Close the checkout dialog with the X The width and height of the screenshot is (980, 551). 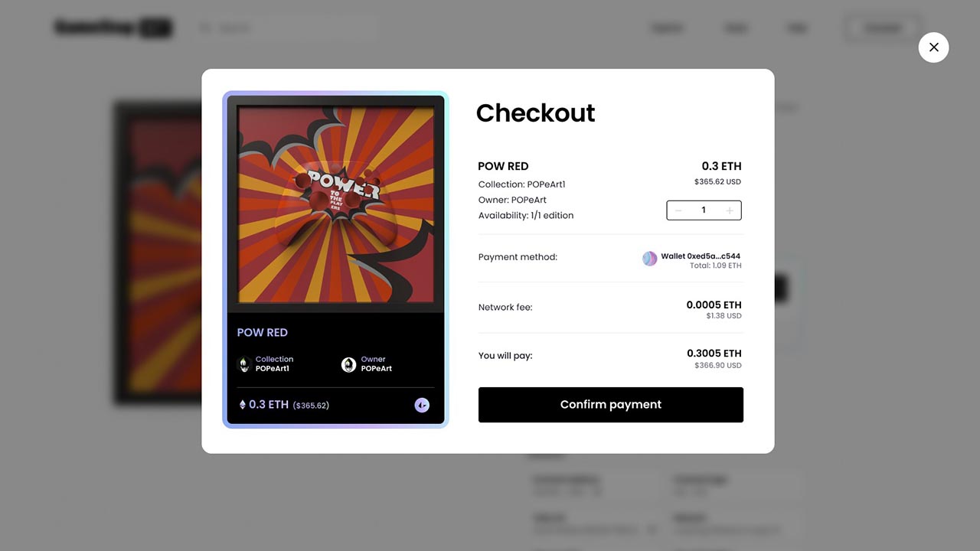[933, 47]
